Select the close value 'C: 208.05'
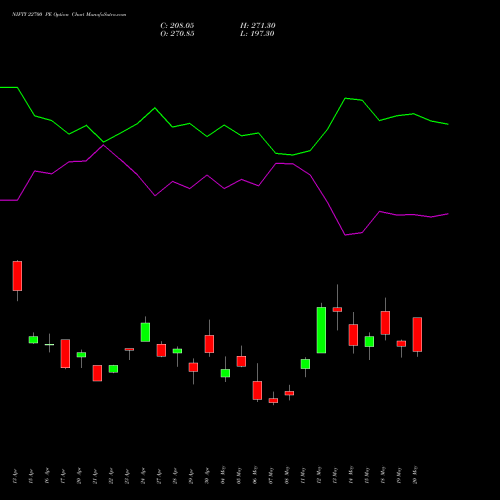This screenshot has width=500, height=500. (x=177, y=26)
